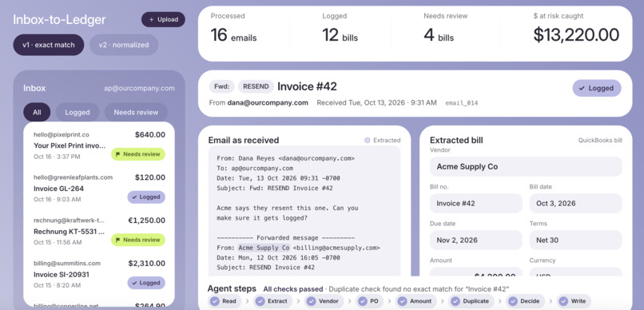
Task: Select the v1 exact match version
Action: (x=49, y=45)
